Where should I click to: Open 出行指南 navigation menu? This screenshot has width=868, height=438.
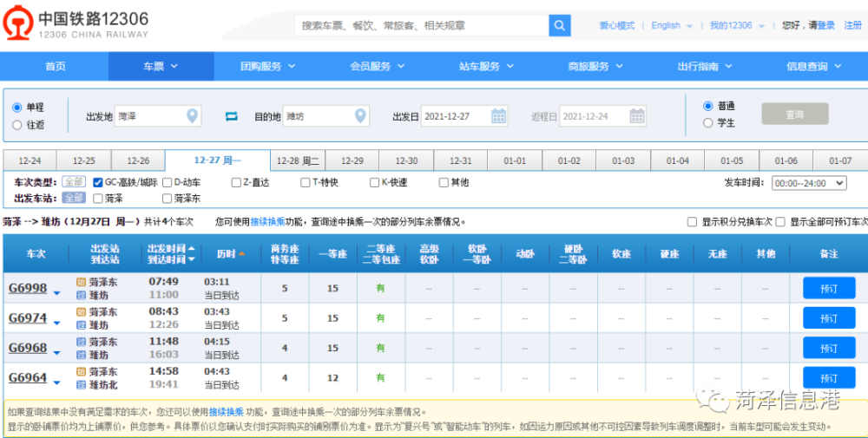(705, 67)
